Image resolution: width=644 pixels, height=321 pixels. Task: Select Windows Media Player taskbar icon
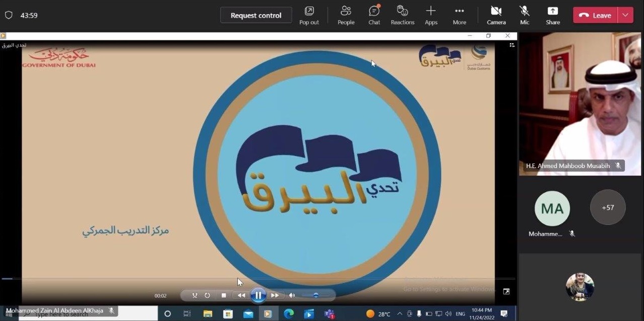tap(268, 313)
